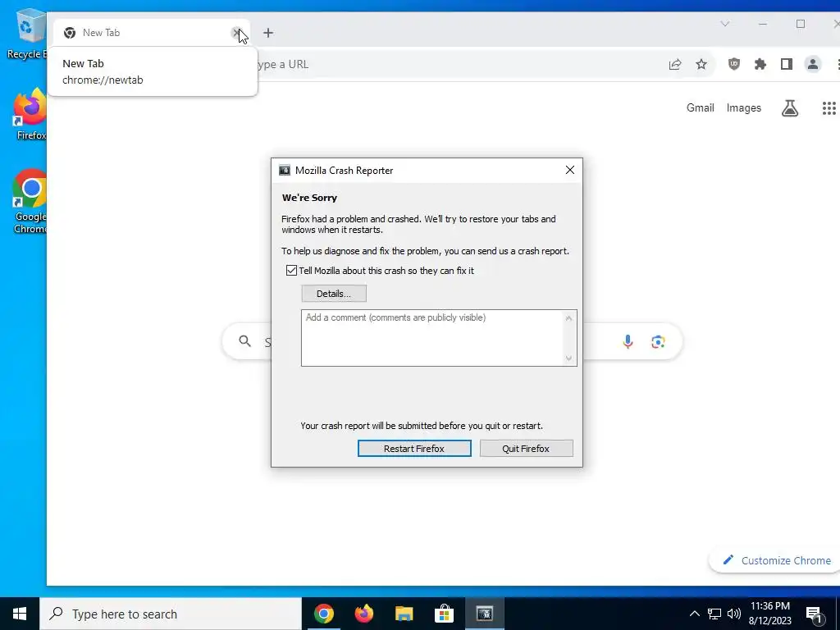Image resolution: width=840 pixels, height=630 pixels.
Task: Click the Type here to search box
Action: [x=171, y=614]
